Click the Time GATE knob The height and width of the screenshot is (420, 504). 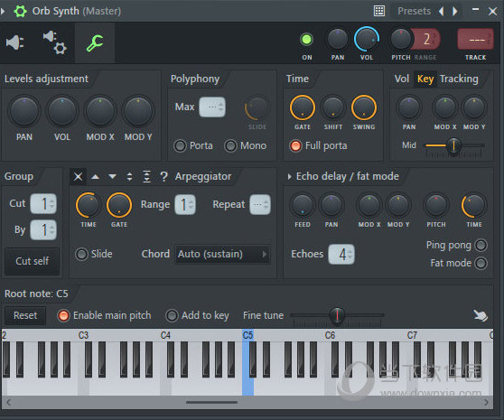[303, 108]
